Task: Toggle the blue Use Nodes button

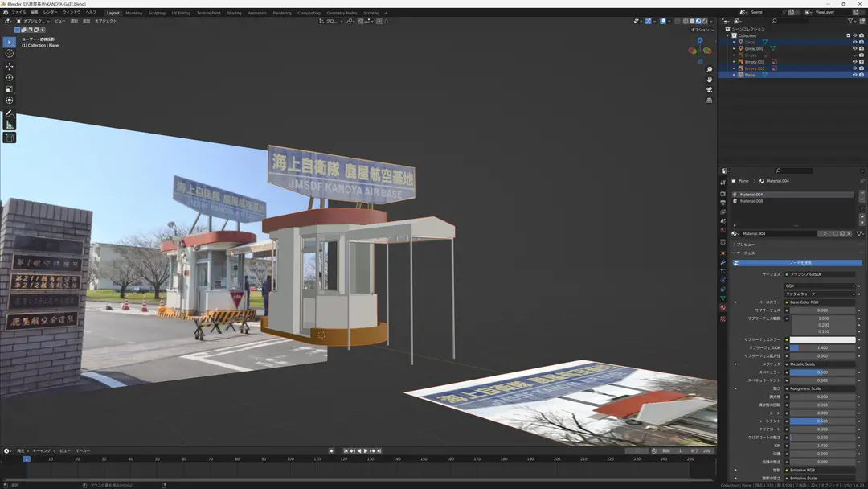Action: click(x=798, y=262)
